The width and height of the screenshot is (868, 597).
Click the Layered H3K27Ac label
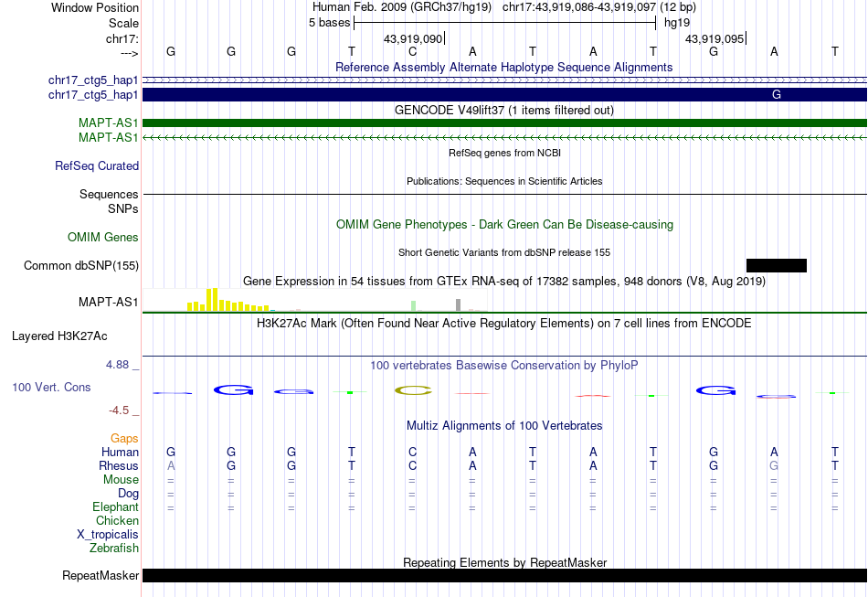point(59,336)
